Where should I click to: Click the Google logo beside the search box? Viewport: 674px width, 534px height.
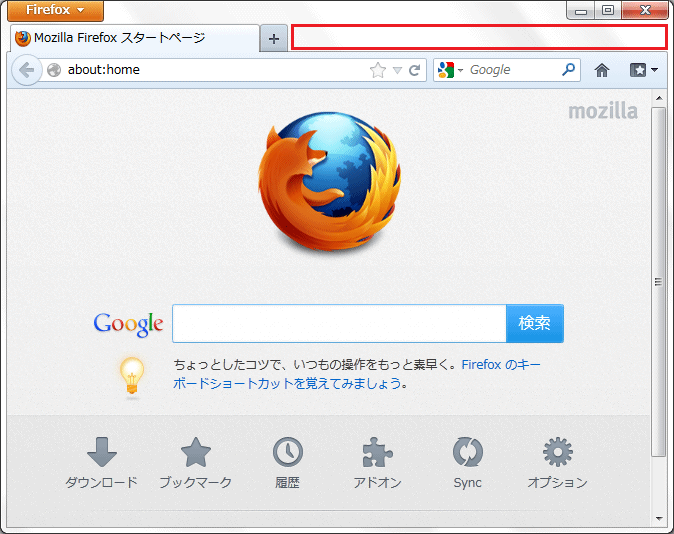[x=128, y=324]
